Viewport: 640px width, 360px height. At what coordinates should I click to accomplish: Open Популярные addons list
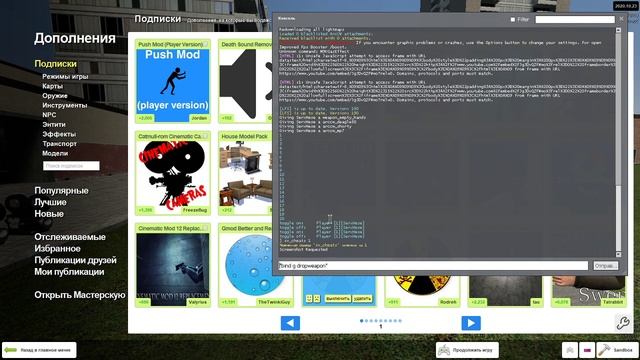tap(61, 191)
